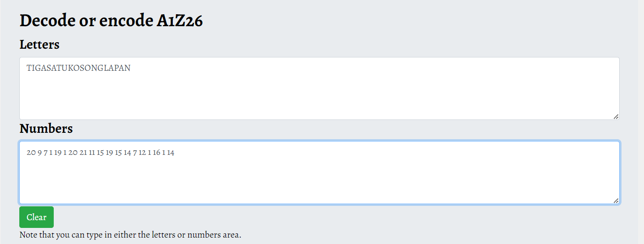
Task: Click the TIGASATUKOSONGLAPAN text
Action: point(79,68)
